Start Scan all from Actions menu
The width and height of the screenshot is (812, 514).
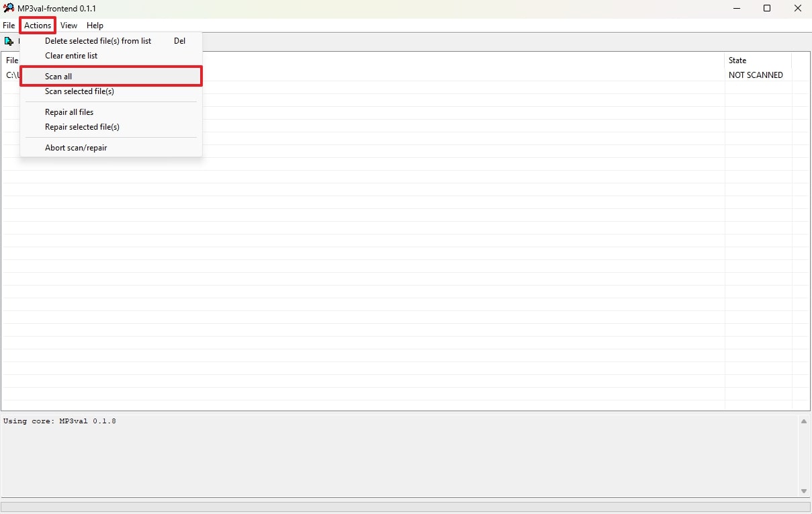point(58,77)
